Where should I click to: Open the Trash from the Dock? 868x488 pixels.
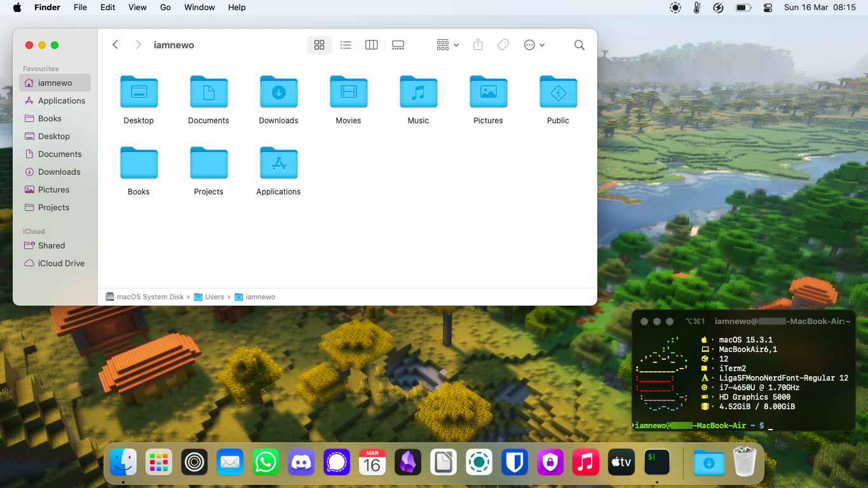coord(745,463)
